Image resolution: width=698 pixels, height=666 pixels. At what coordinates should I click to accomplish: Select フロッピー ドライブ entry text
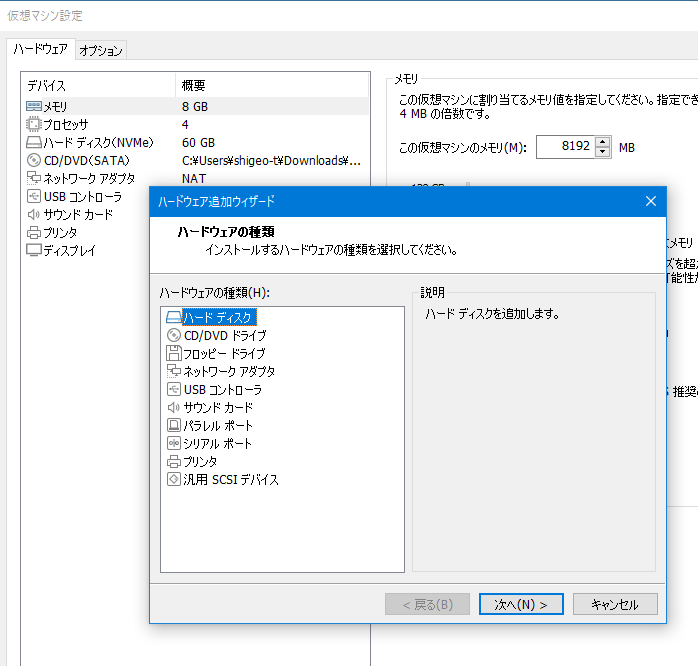coord(224,353)
